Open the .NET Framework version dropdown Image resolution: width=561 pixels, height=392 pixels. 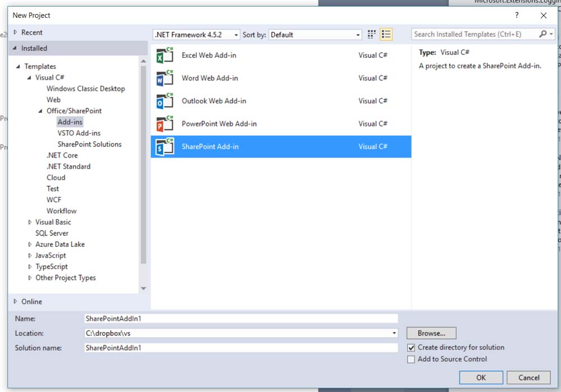(196, 35)
